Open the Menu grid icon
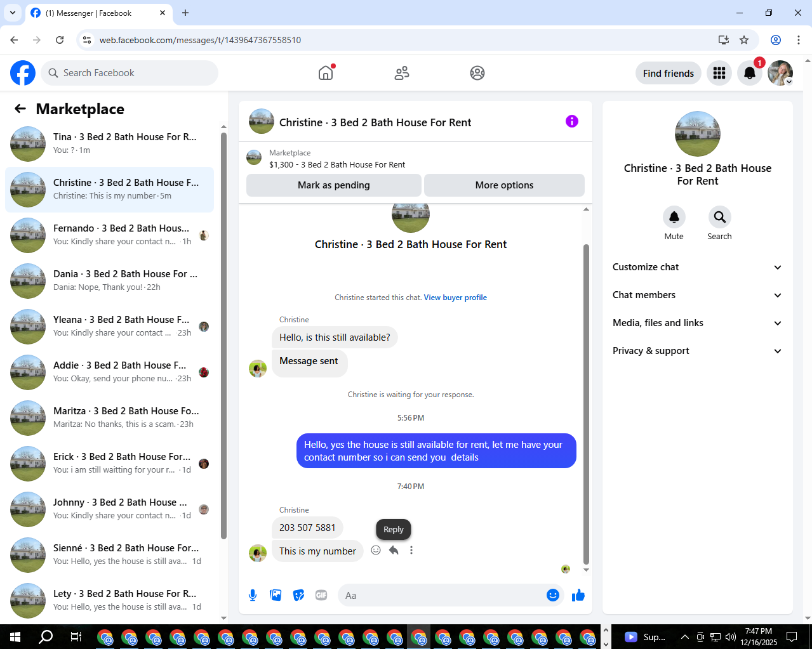Viewport: 812px width, 649px height. pos(719,73)
